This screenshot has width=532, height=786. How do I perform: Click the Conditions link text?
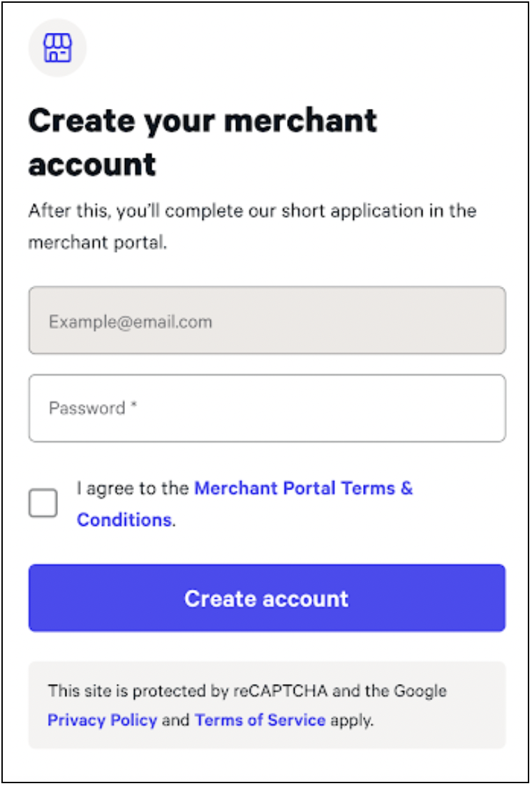pyautogui.click(x=124, y=520)
